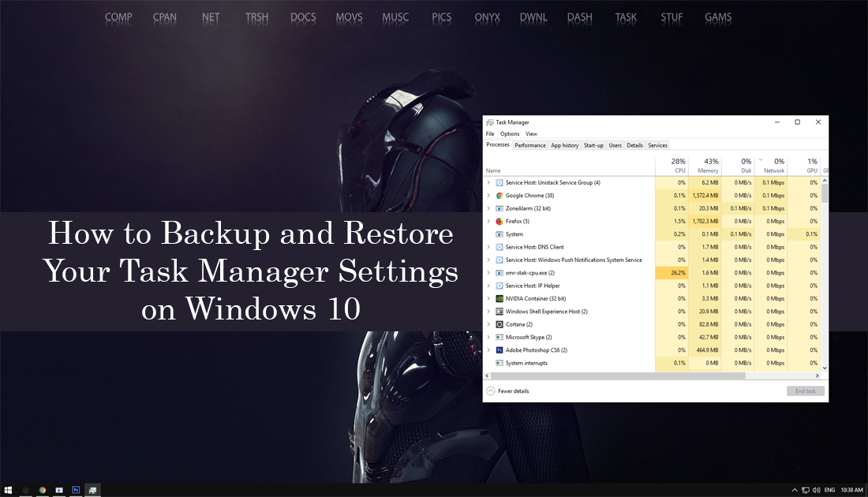Switch to the App history tab
The height and width of the screenshot is (497, 868).
pyautogui.click(x=565, y=146)
